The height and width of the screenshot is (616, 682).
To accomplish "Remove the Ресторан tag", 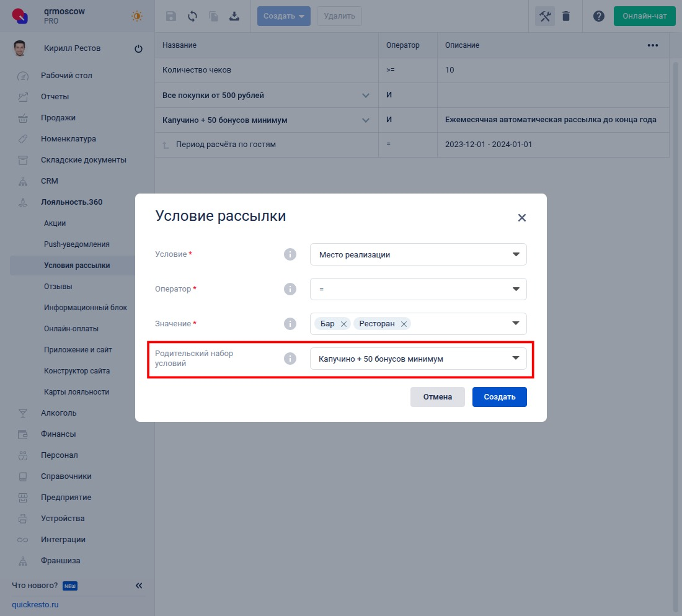I will pos(404,324).
